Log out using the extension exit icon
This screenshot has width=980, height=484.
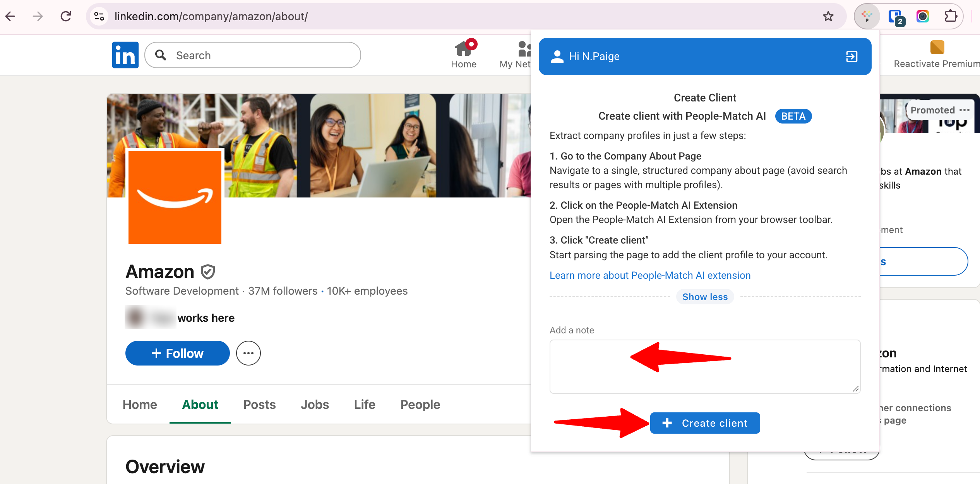pos(852,57)
